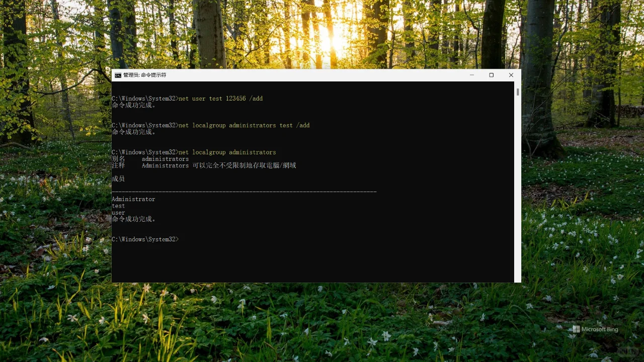
Task: Click 'net localgroup administrators test /add' command text
Action: pos(245,125)
